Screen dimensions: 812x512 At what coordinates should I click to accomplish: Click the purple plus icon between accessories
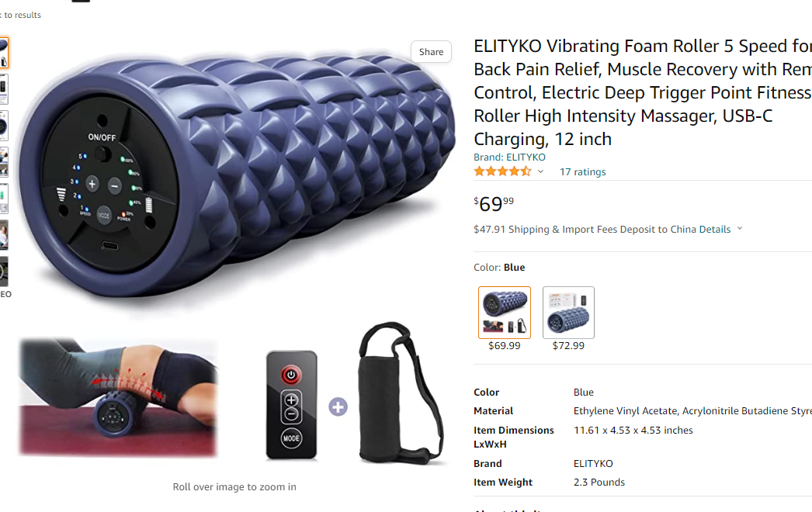[338, 407]
